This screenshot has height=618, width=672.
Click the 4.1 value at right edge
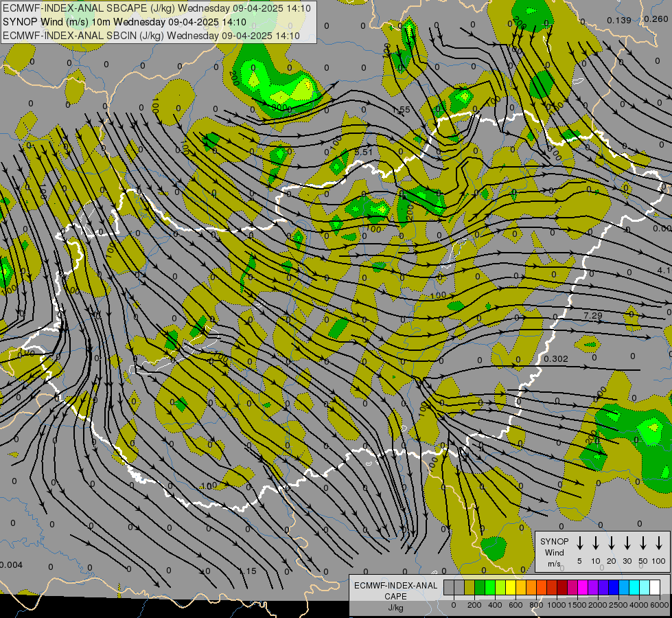click(664, 271)
